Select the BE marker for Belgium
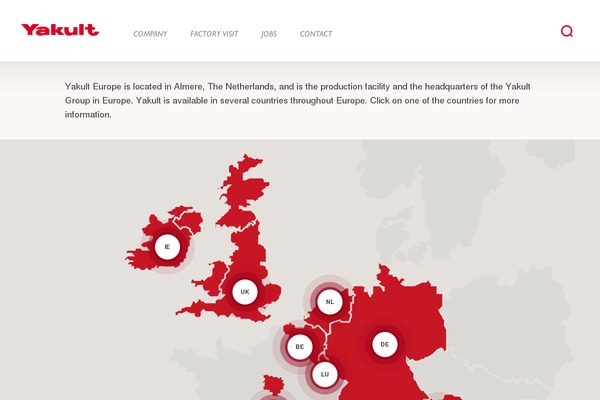The image size is (600, 400). coord(300,347)
